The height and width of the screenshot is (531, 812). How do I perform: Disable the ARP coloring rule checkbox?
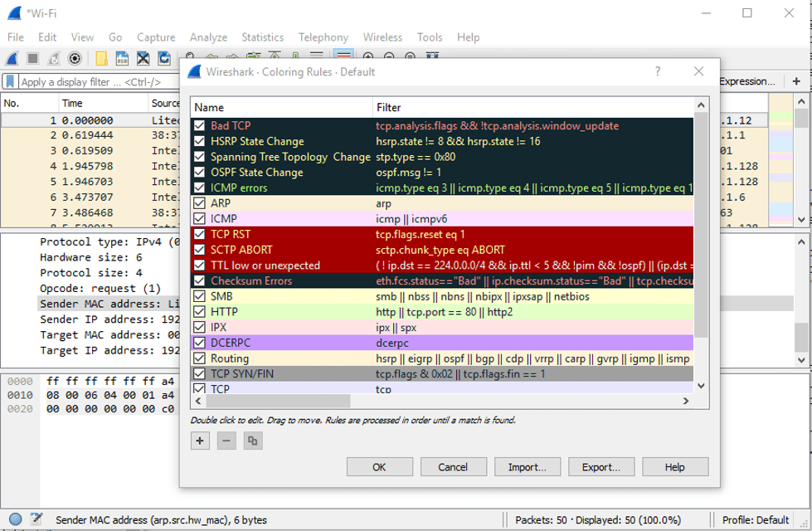(199, 203)
